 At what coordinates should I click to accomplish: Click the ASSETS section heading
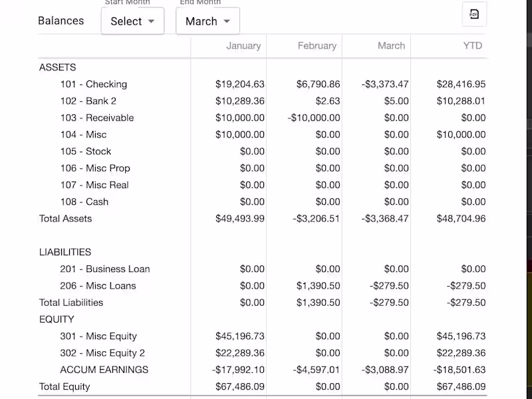(57, 67)
